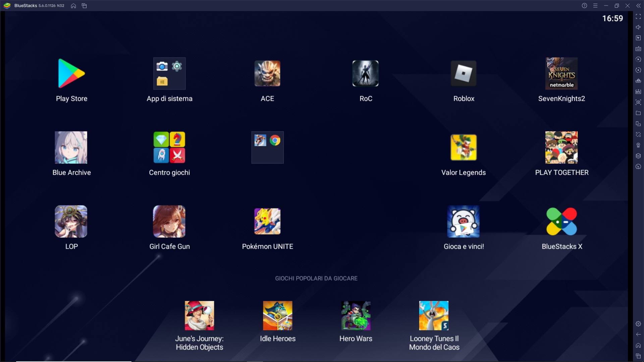
Task: Open the Play Store app
Action: (71, 73)
